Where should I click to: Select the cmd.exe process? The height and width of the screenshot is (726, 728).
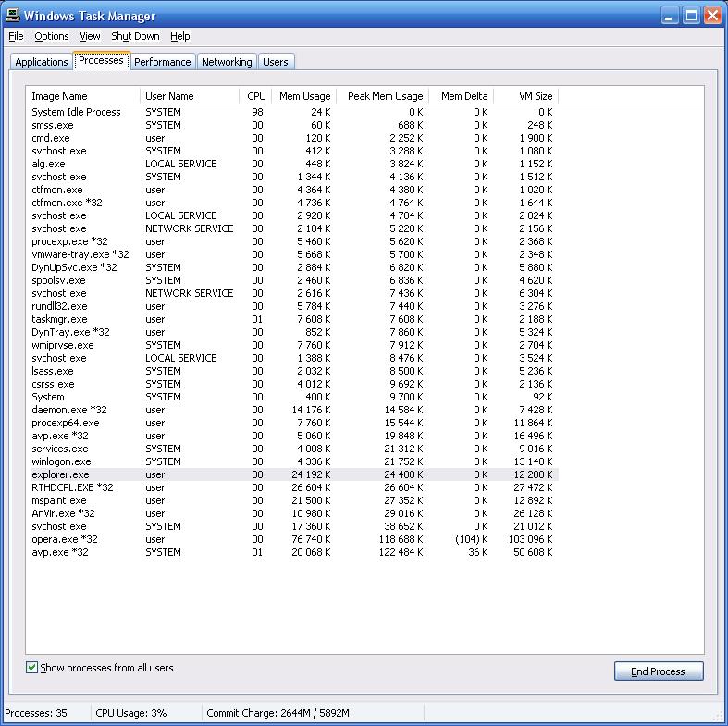coord(292,138)
